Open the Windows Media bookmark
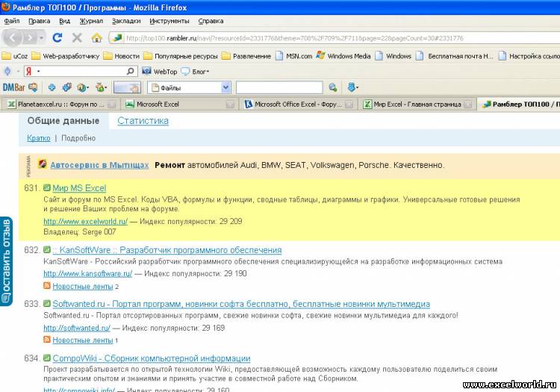 coord(343,56)
